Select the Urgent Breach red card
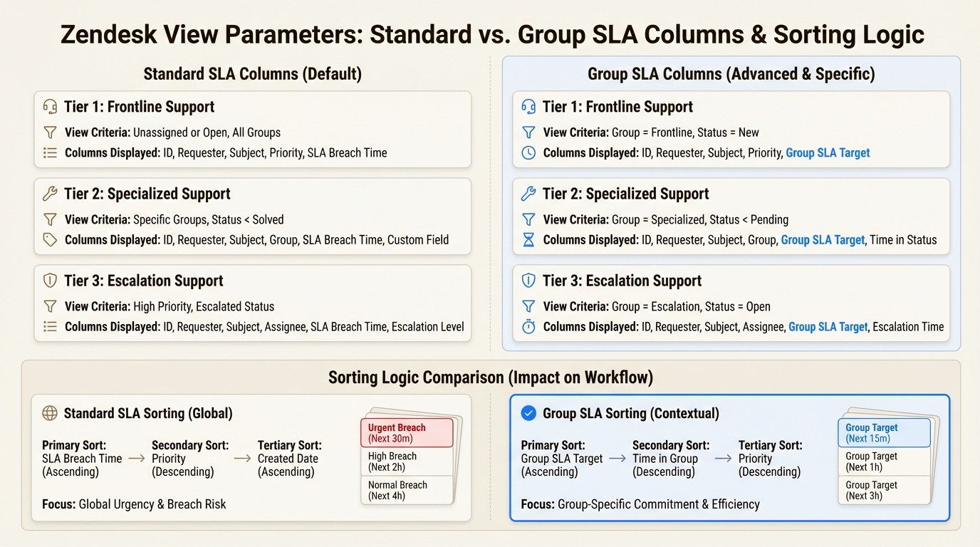Viewport: 980px width, 547px height. (407, 433)
